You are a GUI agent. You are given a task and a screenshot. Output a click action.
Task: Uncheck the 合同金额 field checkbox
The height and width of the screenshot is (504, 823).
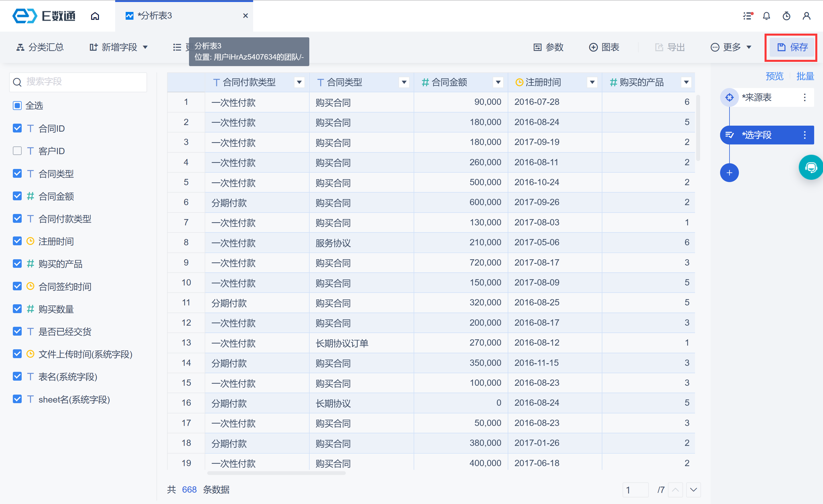(17, 196)
